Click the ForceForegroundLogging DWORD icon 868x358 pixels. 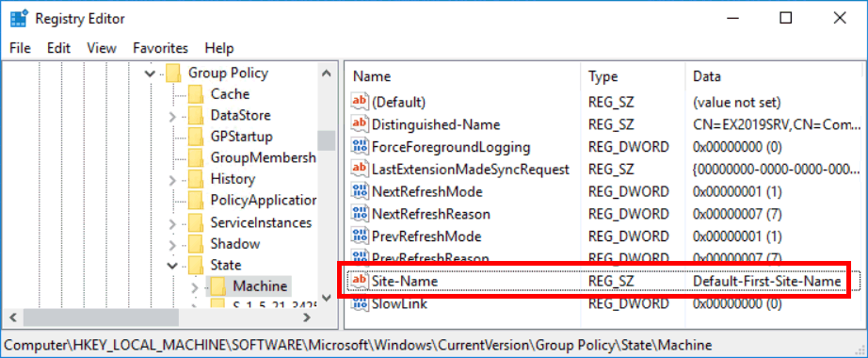(x=360, y=147)
